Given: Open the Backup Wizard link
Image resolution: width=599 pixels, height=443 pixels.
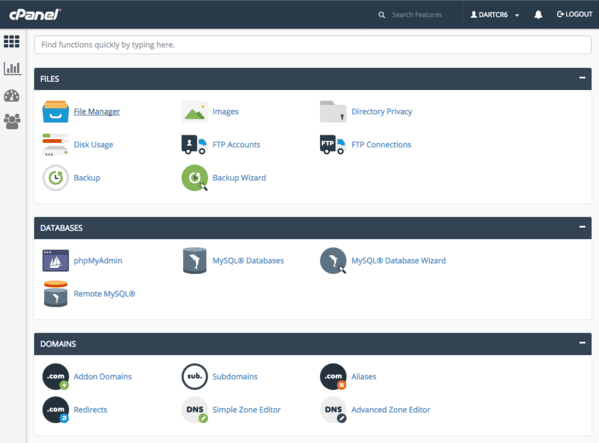Looking at the screenshot, I should [239, 178].
